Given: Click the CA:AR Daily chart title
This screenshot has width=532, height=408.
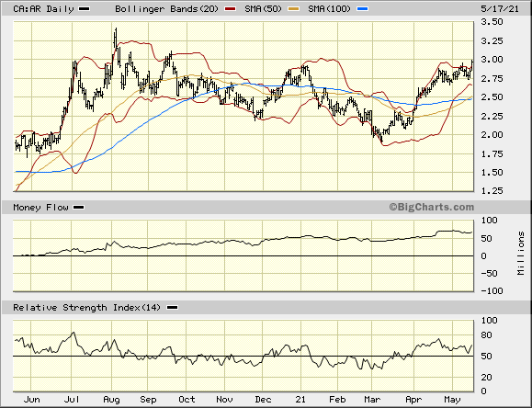Looking at the screenshot, I should (x=43, y=9).
